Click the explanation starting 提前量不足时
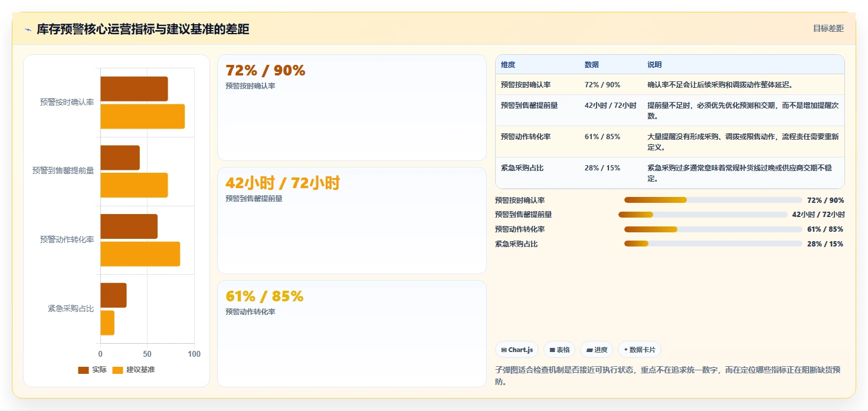This screenshot has height=411, width=868. pos(743,111)
